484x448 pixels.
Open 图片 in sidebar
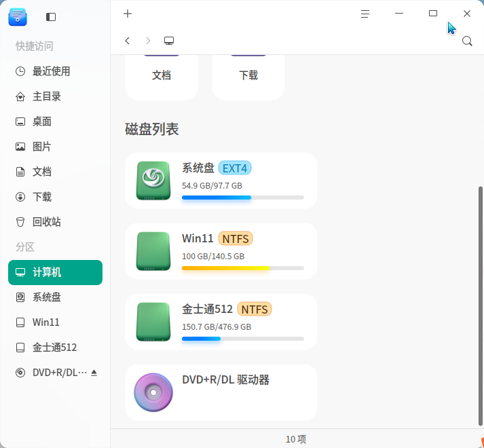(55, 147)
